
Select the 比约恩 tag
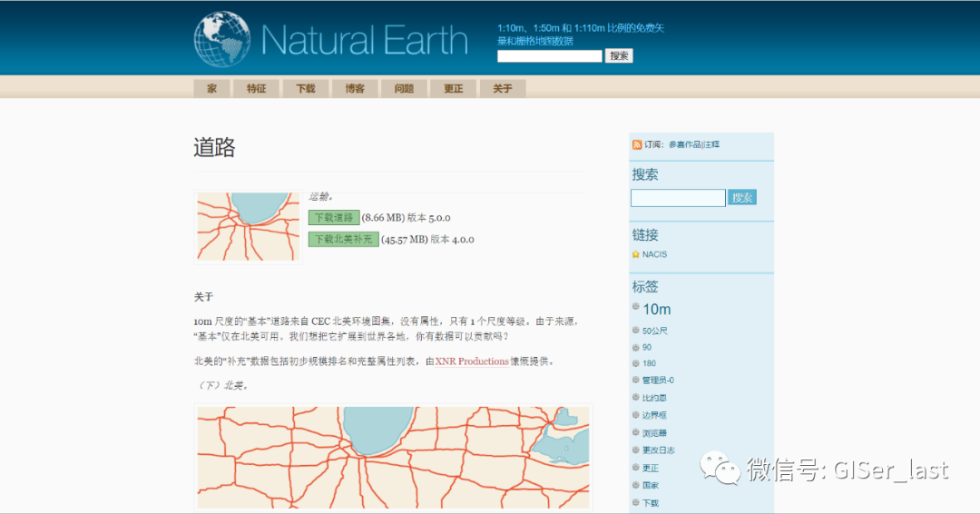[x=654, y=398]
